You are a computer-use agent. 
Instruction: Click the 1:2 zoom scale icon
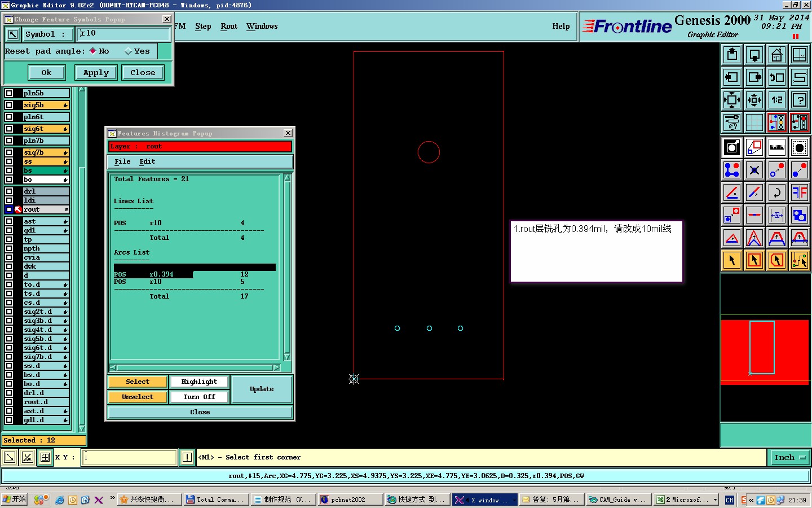tap(777, 100)
